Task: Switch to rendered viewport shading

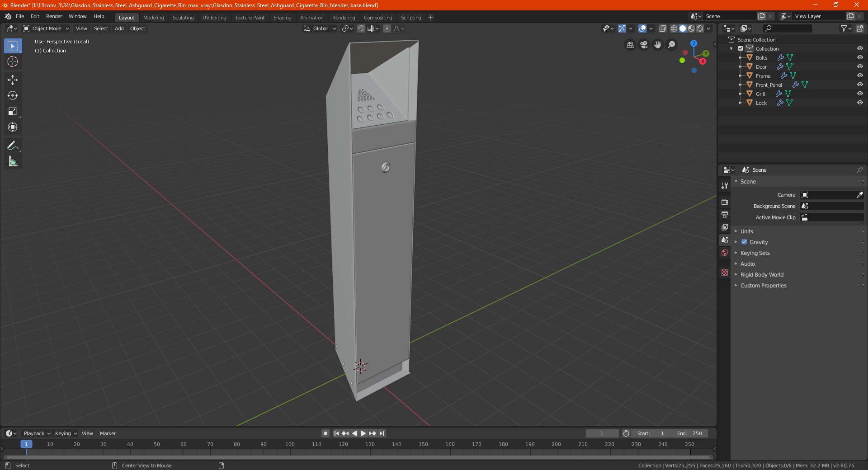Action: (x=700, y=28)
